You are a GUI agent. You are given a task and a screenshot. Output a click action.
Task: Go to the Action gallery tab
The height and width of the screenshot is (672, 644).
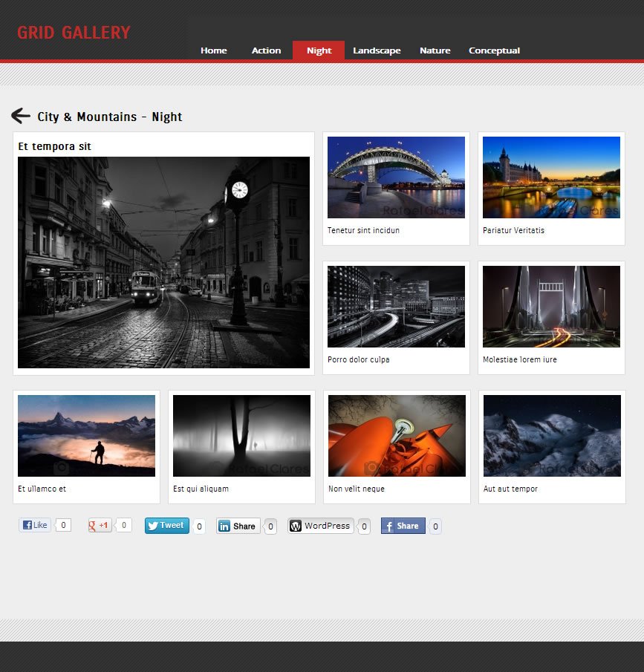pos(266,50)
